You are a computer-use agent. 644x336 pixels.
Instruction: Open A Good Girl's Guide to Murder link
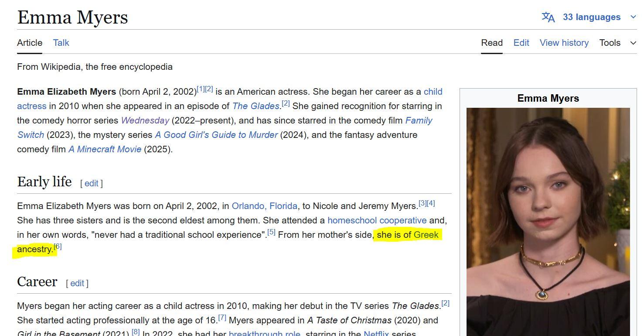[216, 135]
